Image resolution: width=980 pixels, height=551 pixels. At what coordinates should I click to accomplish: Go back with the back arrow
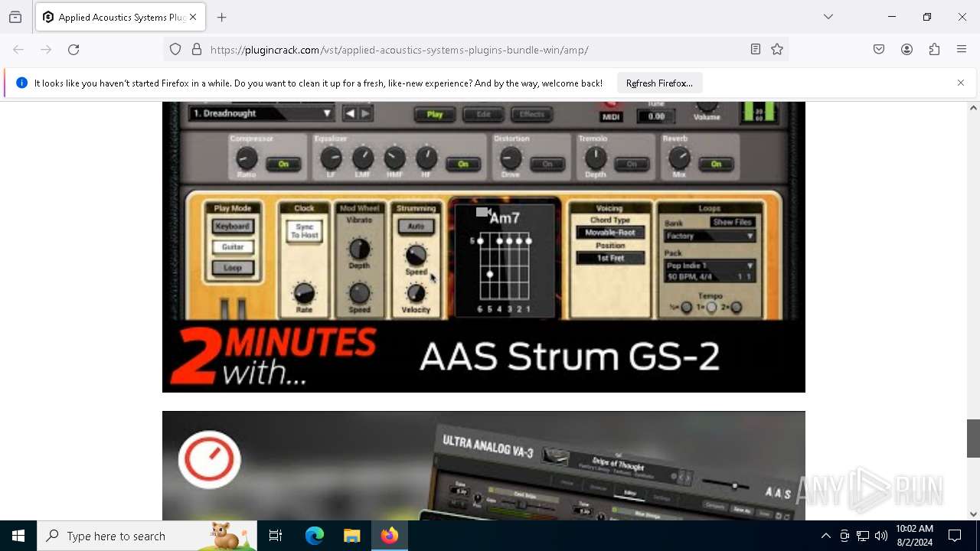pos(18,50)
